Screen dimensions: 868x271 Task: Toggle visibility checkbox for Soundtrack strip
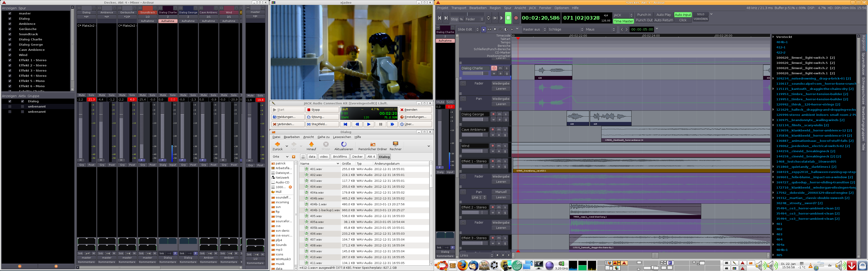tap(10, 34)
